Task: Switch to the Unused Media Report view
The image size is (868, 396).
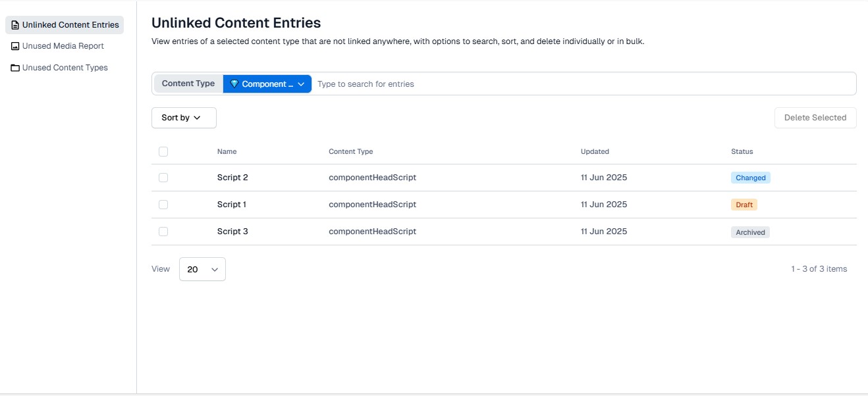Action: 64,46
